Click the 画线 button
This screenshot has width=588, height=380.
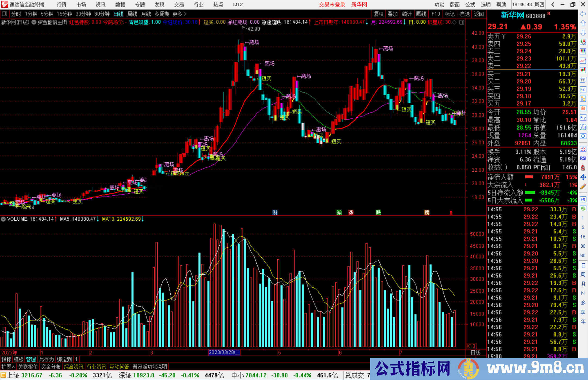click(421, 14)
